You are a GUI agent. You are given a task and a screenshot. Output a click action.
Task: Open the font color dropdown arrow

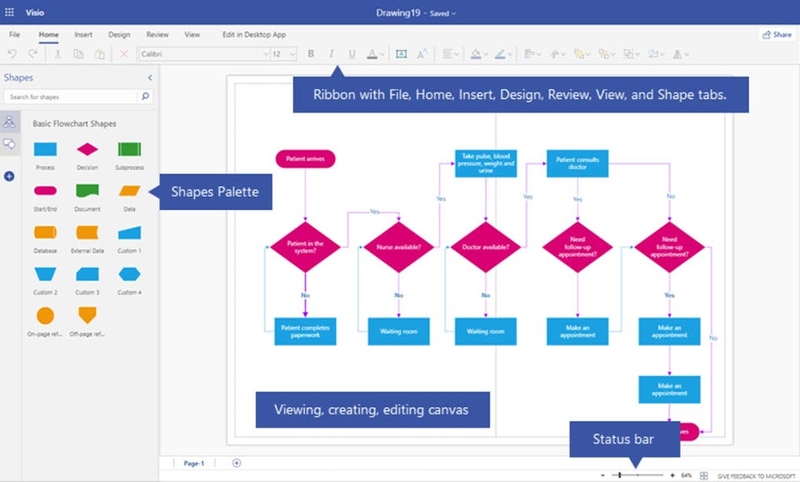(382, 54)
